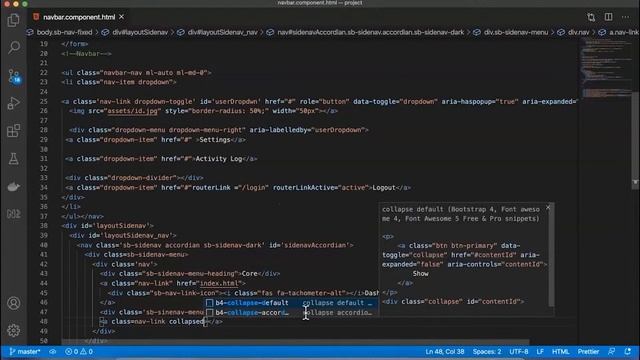Open the last activity bar panel icon
Image resolution: width=640 pixels, height=360 pixels.
[x=13, y=214]
